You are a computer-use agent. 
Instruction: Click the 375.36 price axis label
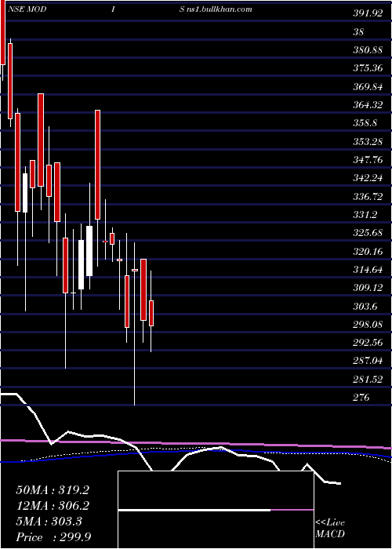(368, 68)
